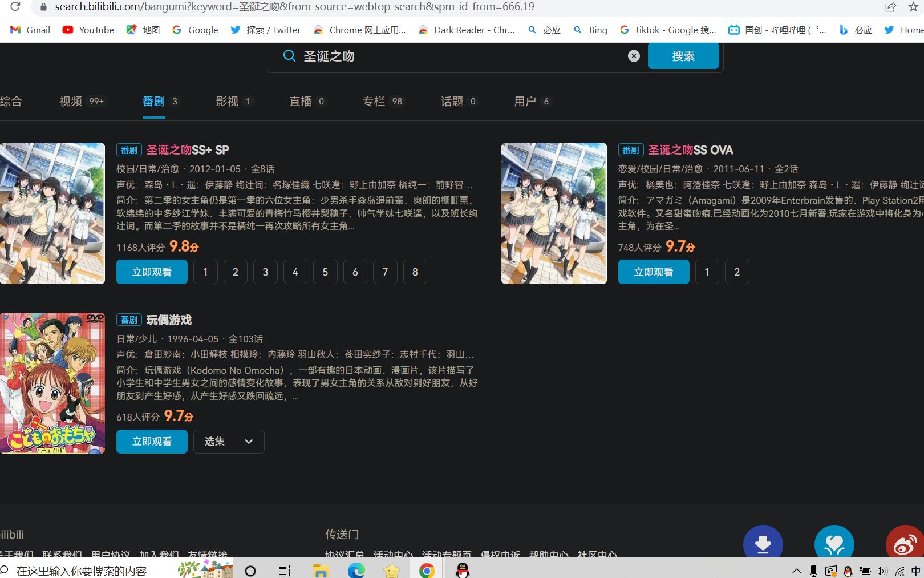Select episode 1 of 圣诞之吻SS+ SP
The height and width of the screenshot is (578, 924).
[205, 272]
